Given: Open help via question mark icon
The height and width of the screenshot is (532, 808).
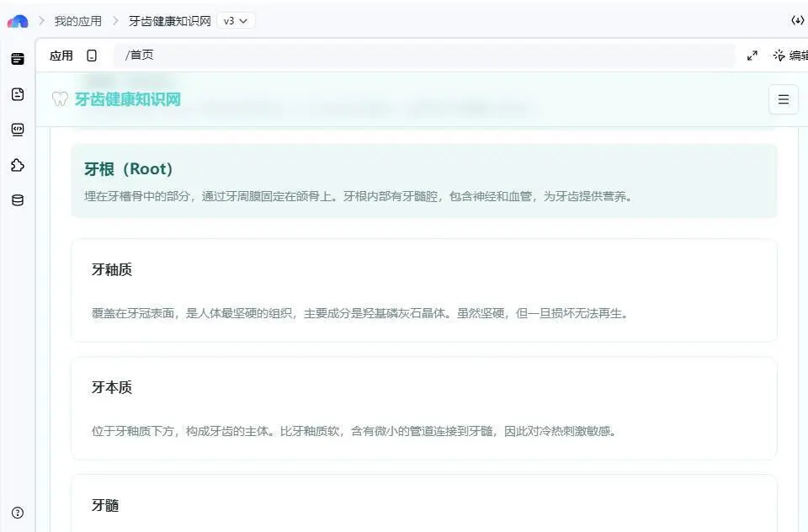Looking at the screenshot, I should coord(17,513).
